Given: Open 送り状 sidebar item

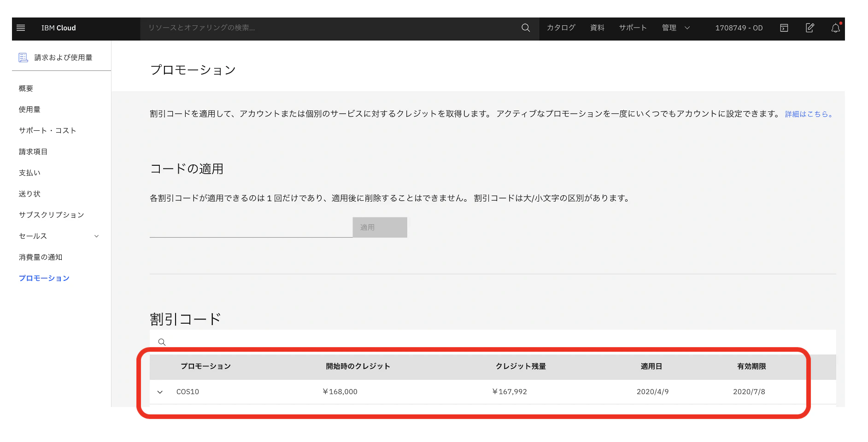Looking at the screenshot, I should [x=29, y=194].
